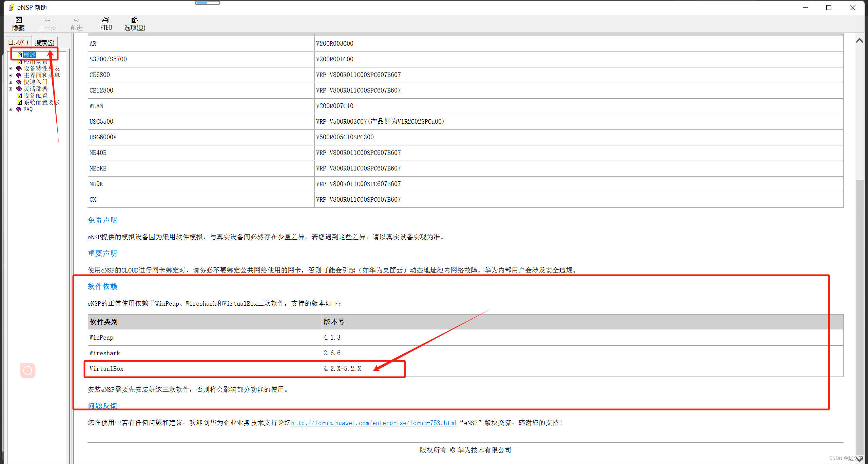Switch to the 搜索(S) tab
Viewport: 868px width, 464px height.
click(x=44, y=43)
